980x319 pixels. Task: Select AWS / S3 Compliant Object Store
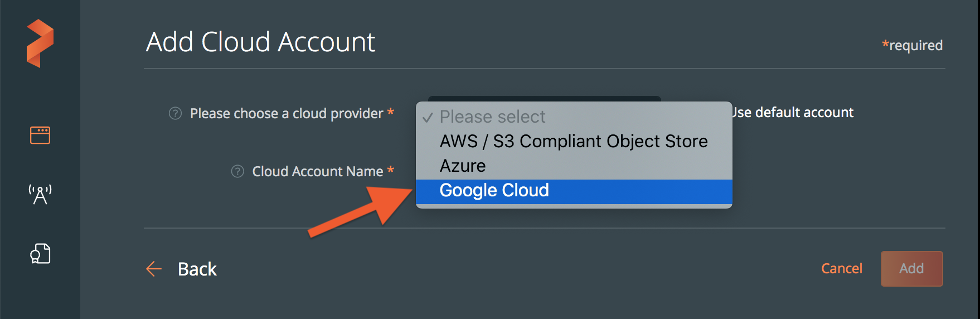click(573, 142)
